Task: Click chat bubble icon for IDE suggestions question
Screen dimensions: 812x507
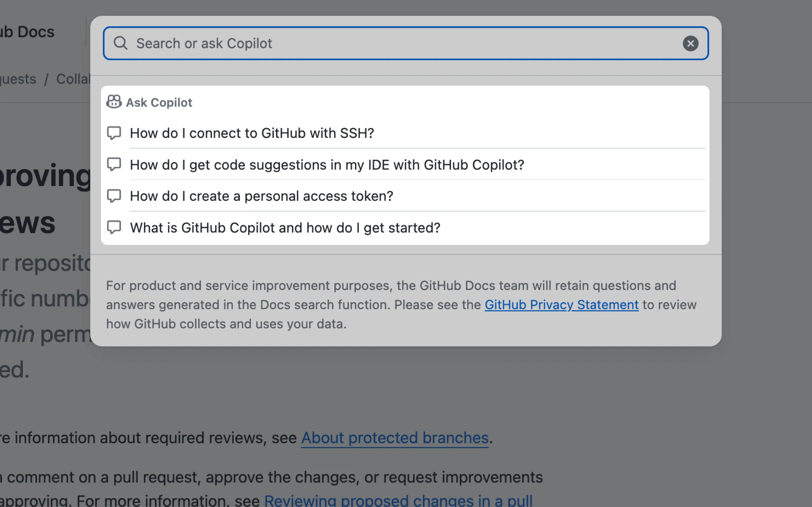Action: tap(114, 165)
